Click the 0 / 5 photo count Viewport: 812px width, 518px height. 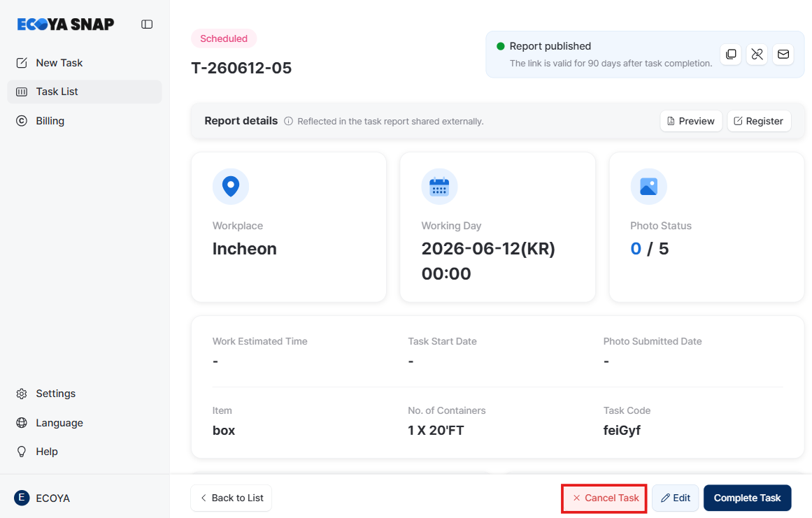click(x=650, y=249)
